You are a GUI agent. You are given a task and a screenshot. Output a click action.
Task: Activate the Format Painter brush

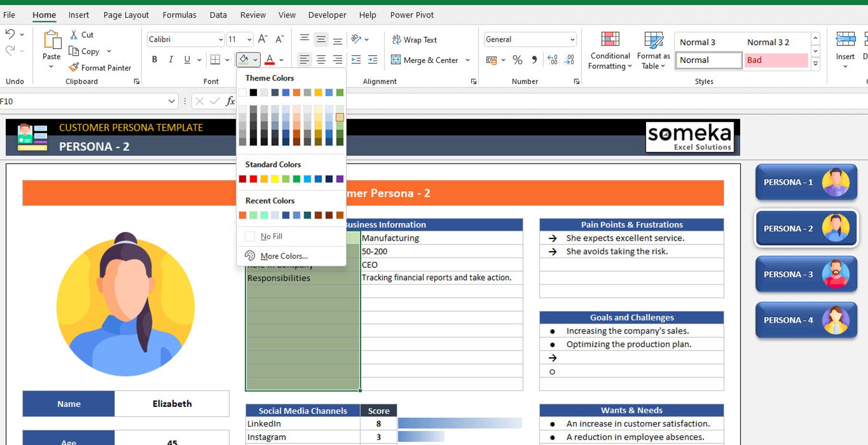(74, 67)
